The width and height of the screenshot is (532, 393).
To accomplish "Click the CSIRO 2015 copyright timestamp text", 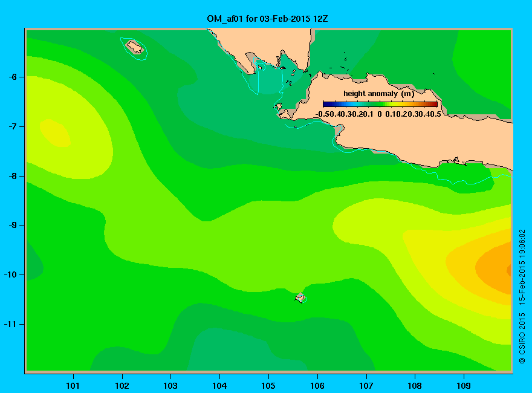I will pyautogui.click(x=522, y=296).
